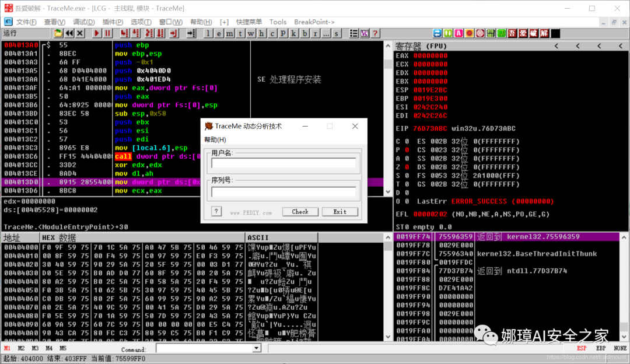This screenshot has height=364, width=630.
Task: Close the debugged program with X toolbar icon
Action: click(80, 33)
